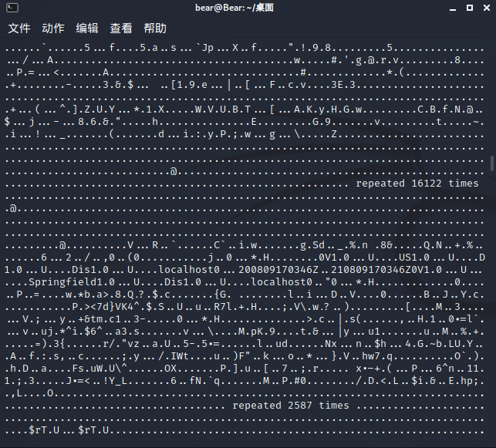Image resolution: width=496 pixels, height=448 pixels.
Task: Click the text "8.6.&.""
Action: (x=100, y=122)
